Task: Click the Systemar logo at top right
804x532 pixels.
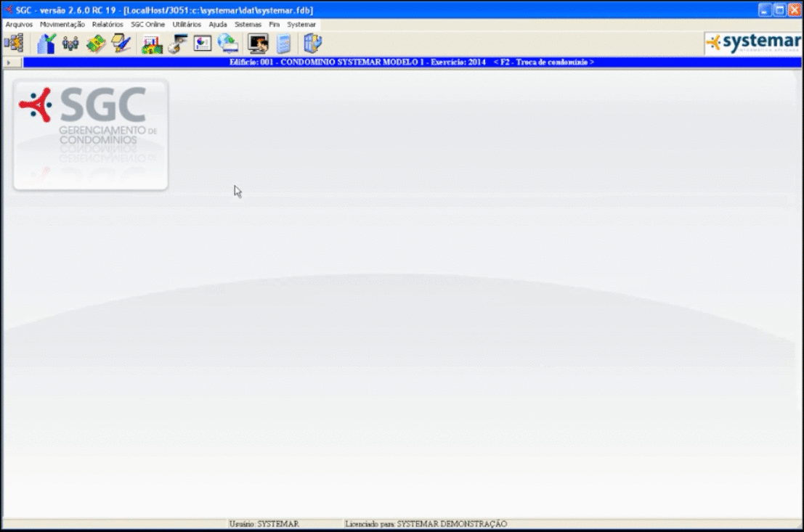Action: pyautogui.click(x=753, y=44)
